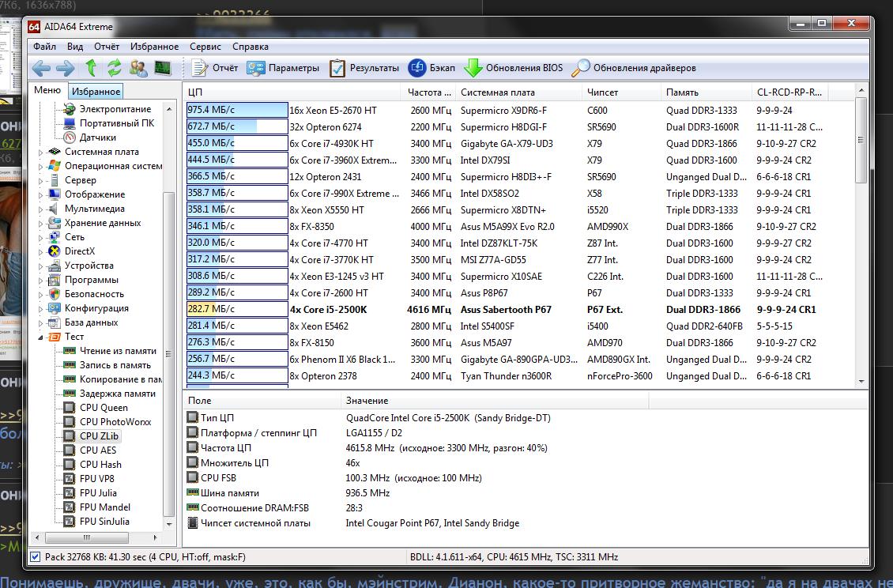
Task: Open the Вид menu
Action: point(74,47)
